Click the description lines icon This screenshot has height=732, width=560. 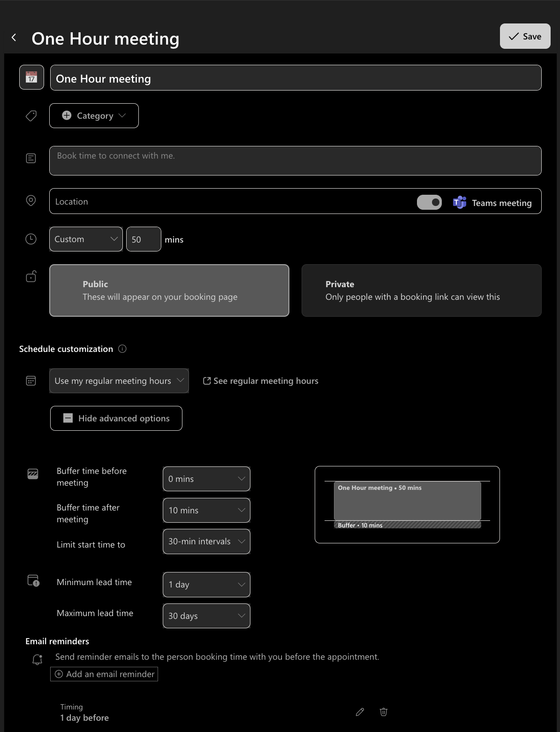(x=31, y=159)
